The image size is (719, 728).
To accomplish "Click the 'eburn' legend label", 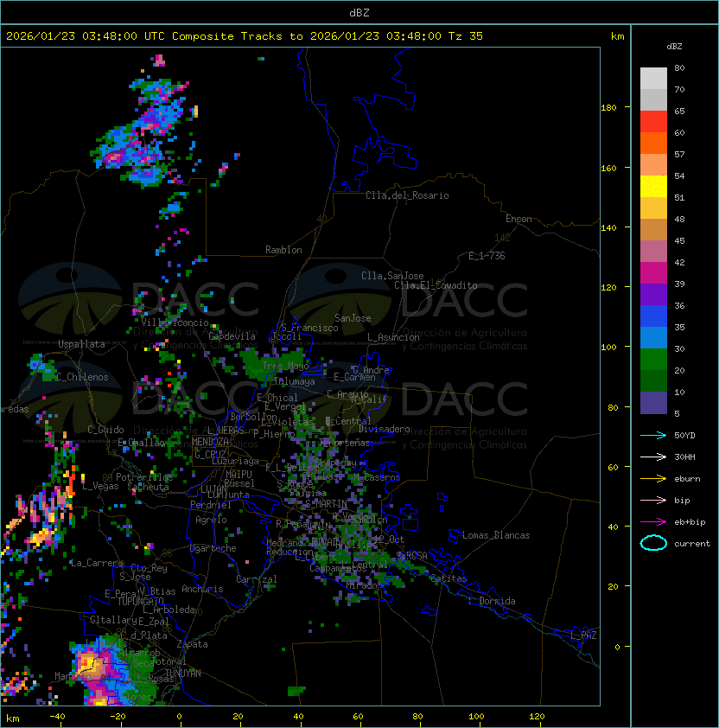I will [687, 479].
